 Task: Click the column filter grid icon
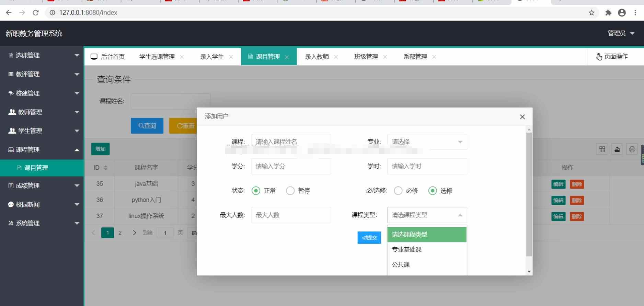pos(602,149)
